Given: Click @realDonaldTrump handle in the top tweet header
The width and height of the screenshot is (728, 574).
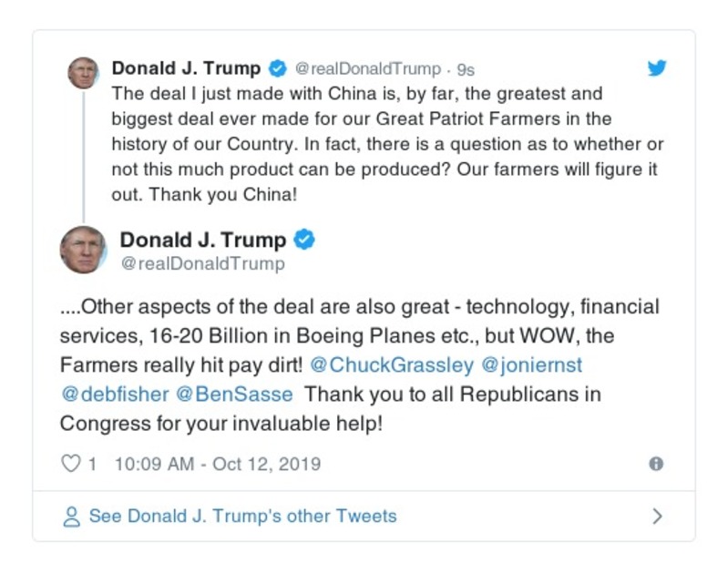Looking at the screenshot, I should [367, 69].
